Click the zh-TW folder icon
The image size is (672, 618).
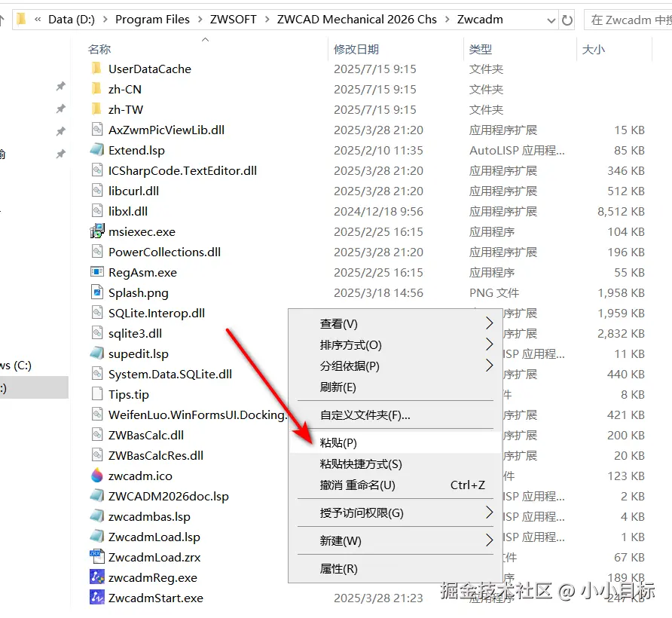97,109
